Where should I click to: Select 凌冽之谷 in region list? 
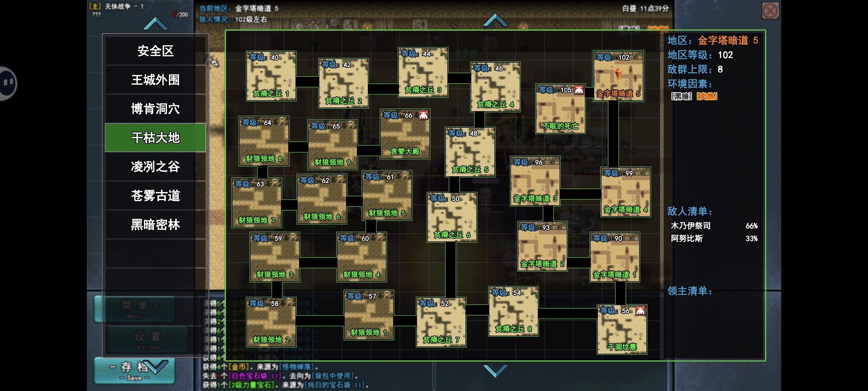[155, 167]
